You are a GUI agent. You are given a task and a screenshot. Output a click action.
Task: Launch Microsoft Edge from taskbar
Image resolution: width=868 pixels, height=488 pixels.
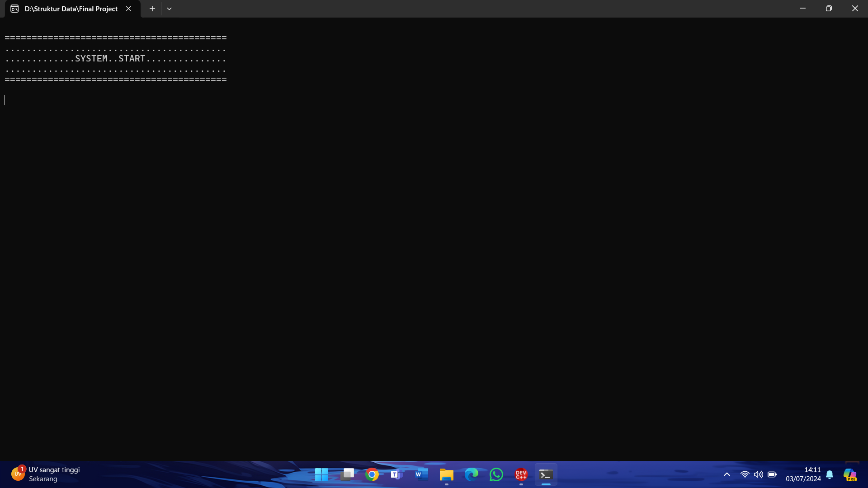click(x=472, y=474)
